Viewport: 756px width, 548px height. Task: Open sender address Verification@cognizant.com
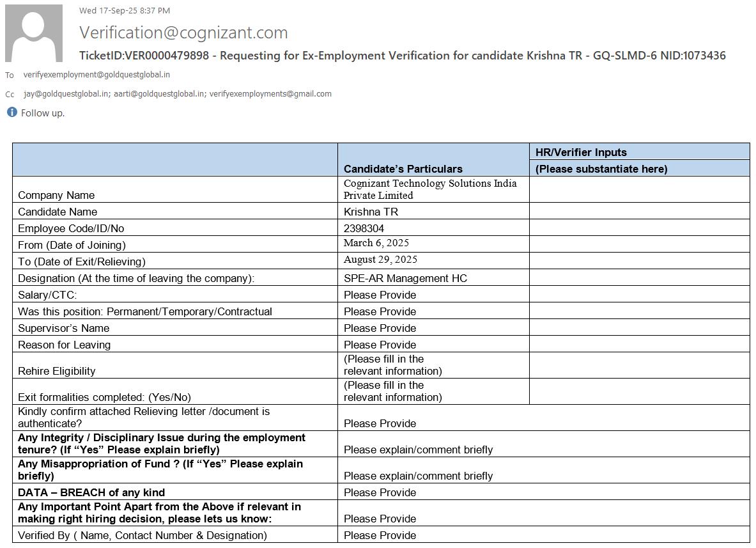(x=183, y=33)
